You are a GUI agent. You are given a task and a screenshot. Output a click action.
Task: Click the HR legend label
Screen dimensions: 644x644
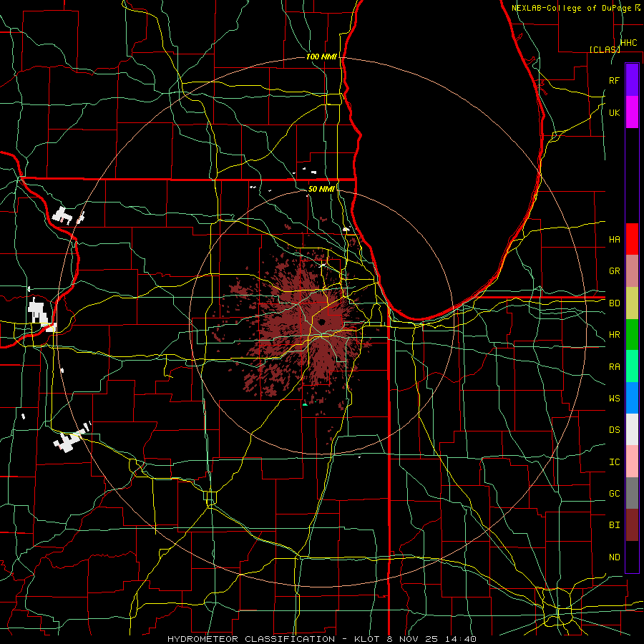(x=614, y=335)
